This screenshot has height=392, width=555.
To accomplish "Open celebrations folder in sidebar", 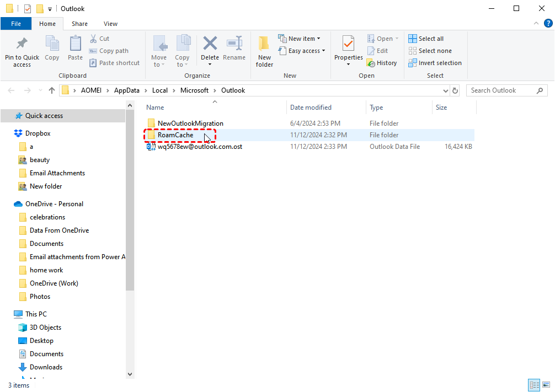I will [47, 217].
